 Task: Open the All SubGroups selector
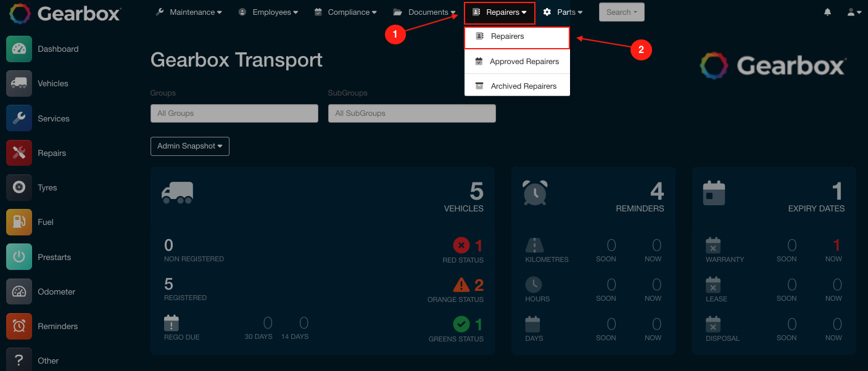(412, 113)
